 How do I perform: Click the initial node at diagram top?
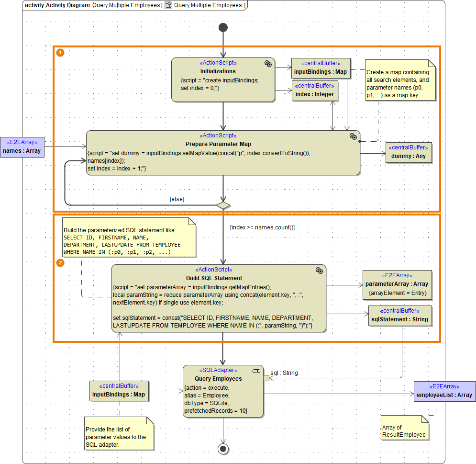tap(223, 27)
